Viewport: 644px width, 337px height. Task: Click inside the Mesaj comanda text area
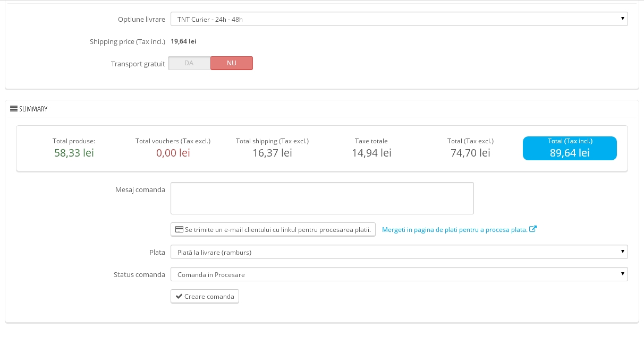pyautogui.click(x=321, y=198)
